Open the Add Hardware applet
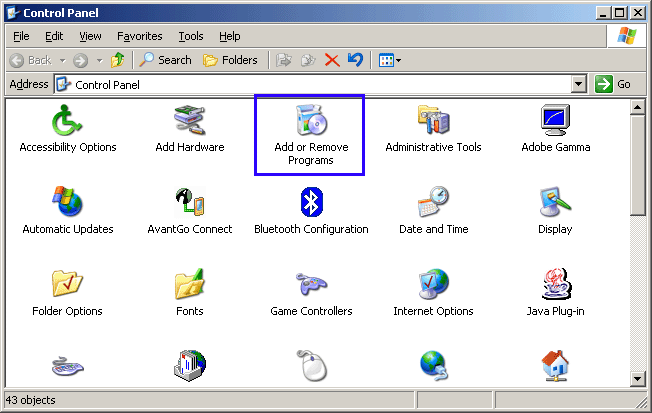Image resolution: width=652 pixels, height=413 pixels. point(190,129)
